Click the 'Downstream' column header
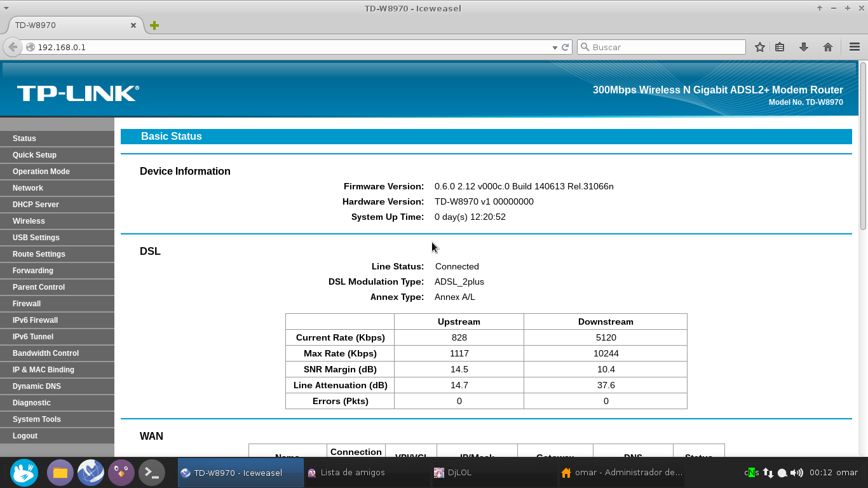 tap(606, 322)
